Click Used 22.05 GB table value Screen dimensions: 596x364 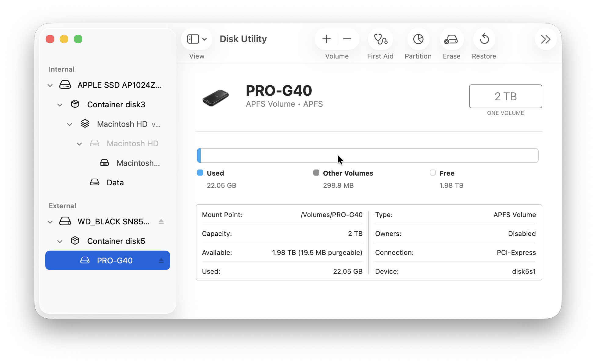pyautogui.click(x=348, y=272)
